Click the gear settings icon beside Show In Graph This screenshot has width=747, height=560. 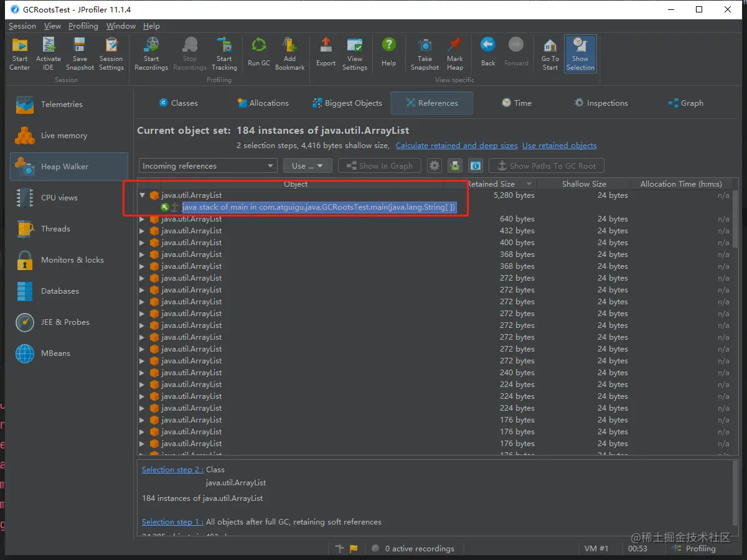click(435, 166)
